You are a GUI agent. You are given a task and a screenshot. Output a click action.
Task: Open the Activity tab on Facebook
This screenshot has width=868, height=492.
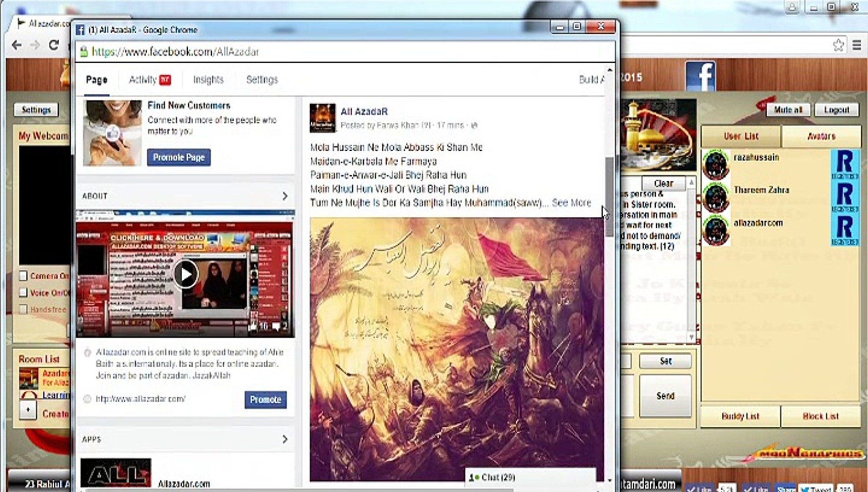click(149, 80)
